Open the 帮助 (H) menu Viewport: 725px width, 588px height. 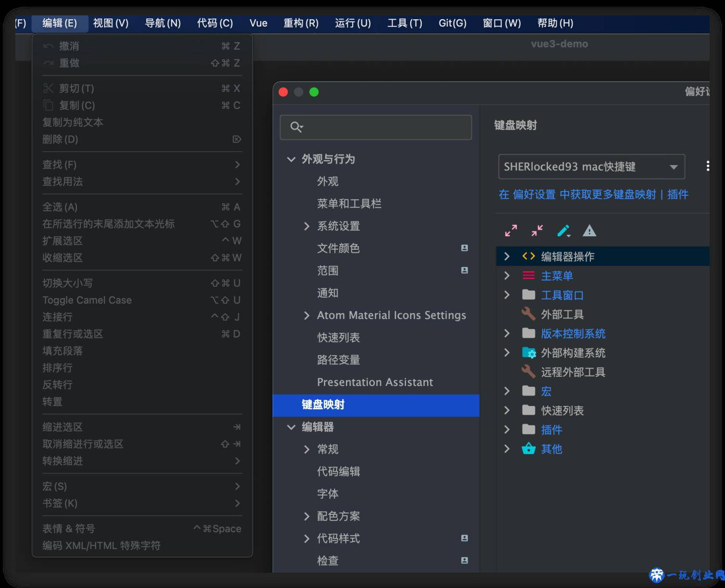click(555, 23)
